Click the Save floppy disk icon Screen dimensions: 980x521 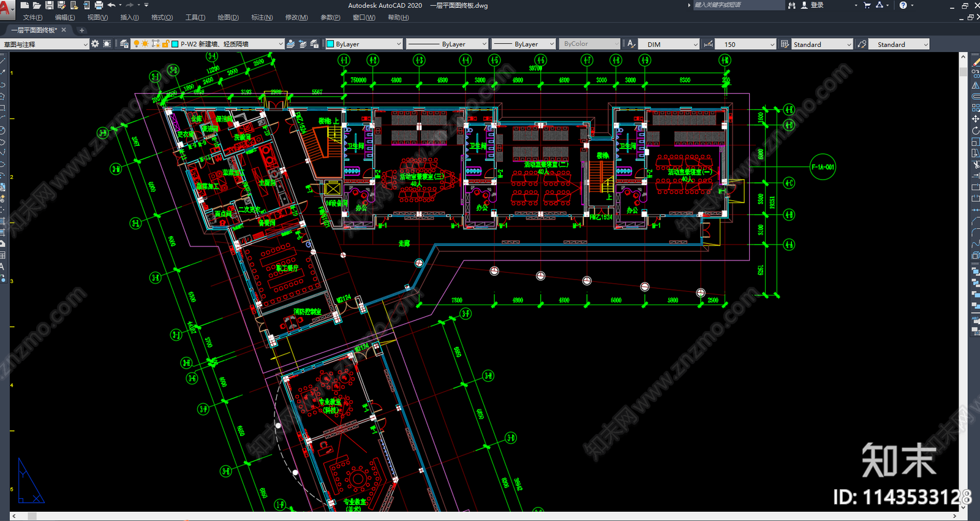[49, 5]
